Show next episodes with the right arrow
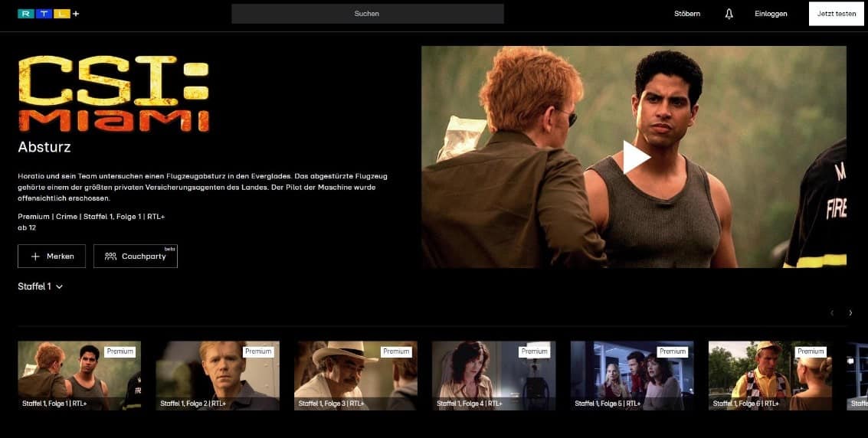This screenshot has height=438, width=868. click(851, 313)
